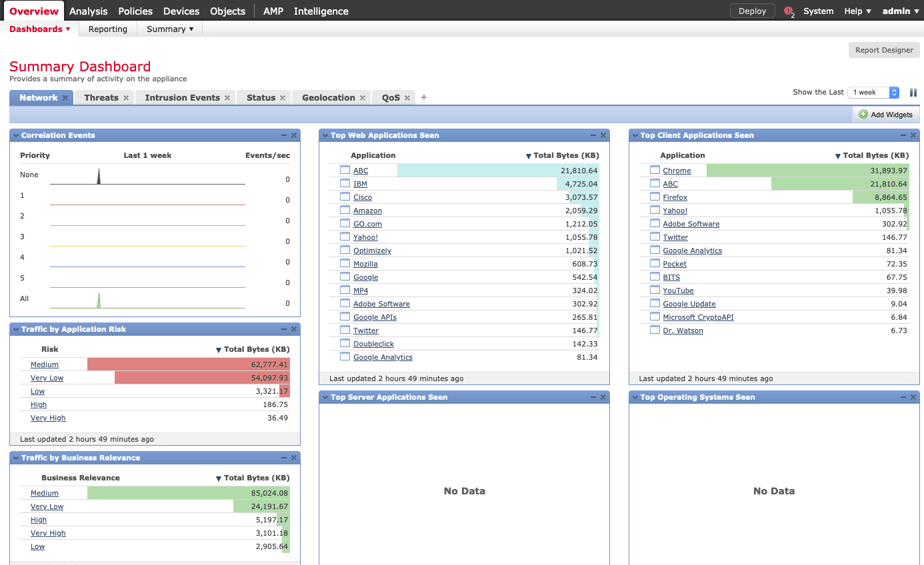924x565 pixels.
Task: Click the Add Widgets button
Action: coord(885,115)
